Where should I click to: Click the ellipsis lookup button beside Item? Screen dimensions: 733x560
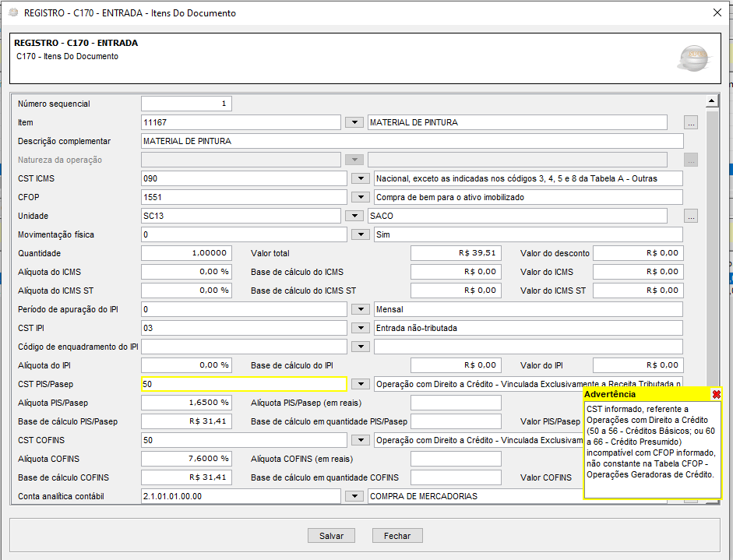(691, 122)
